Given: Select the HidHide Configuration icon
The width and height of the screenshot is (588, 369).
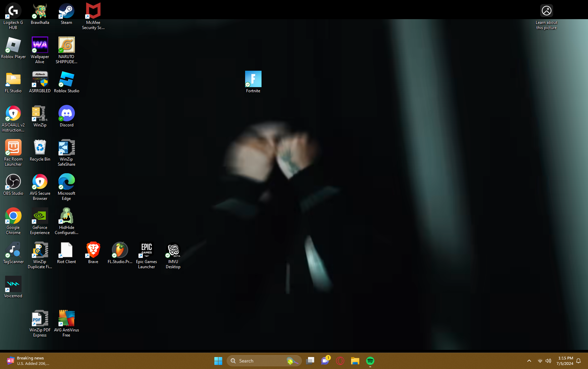Looking at the screenshot, I should [x=66, y=221].
